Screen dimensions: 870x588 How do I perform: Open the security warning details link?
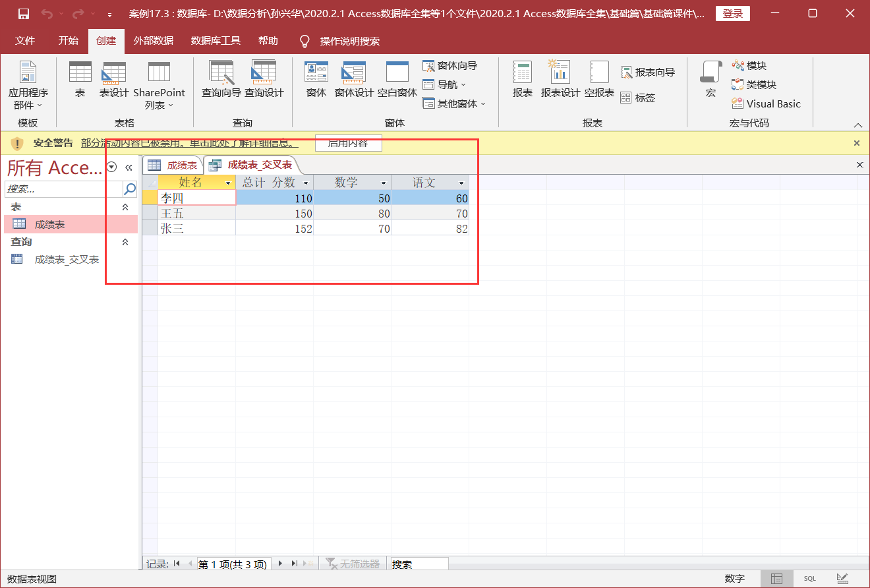click(x=190, y=143)
